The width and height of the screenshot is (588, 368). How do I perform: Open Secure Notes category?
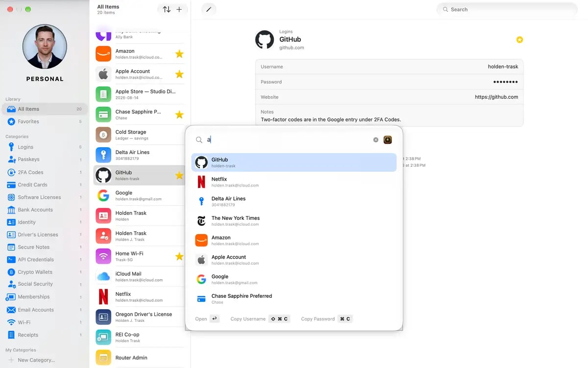45,247
